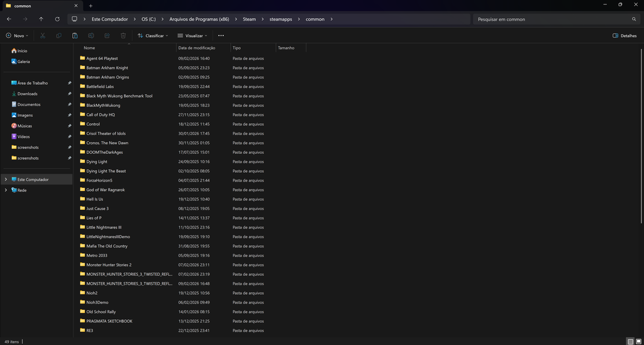Click the paste clipboard icon
This screenshot has height=345, width=644.
[75, 36]
